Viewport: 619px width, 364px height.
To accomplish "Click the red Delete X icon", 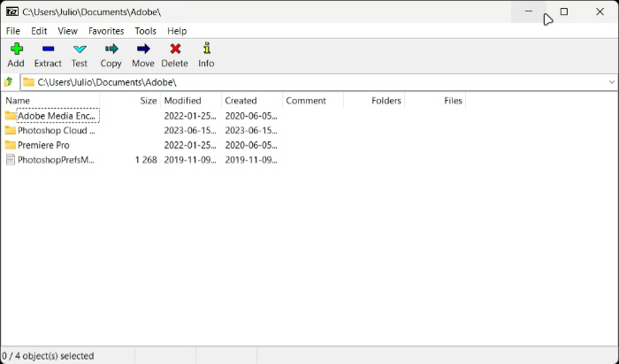I will (175, 49).
